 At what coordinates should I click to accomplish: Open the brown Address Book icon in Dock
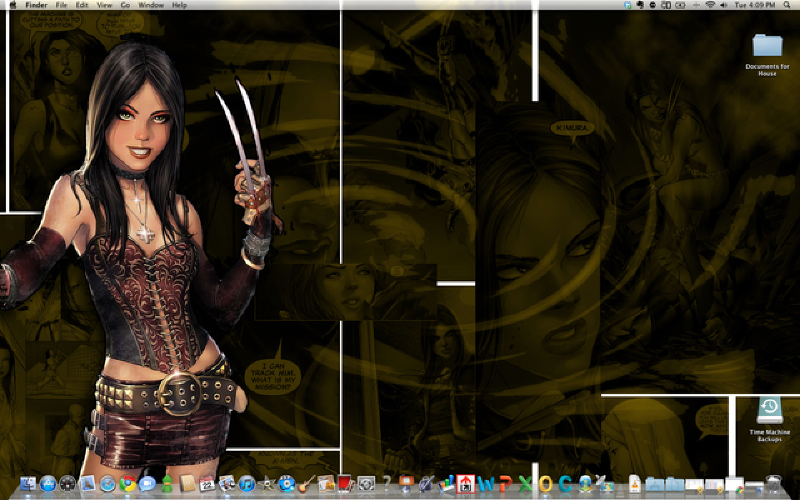point(187,483)
